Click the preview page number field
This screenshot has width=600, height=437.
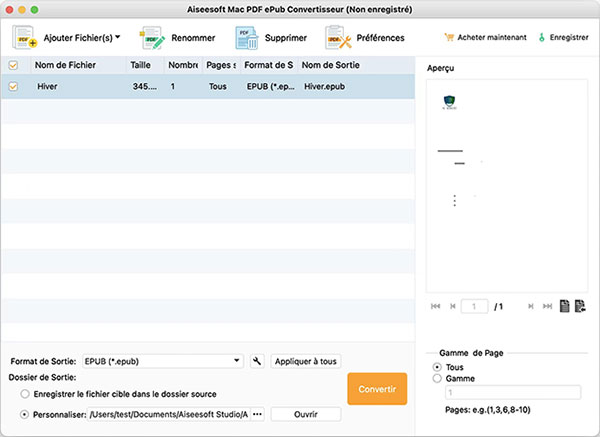click(474, 306)
